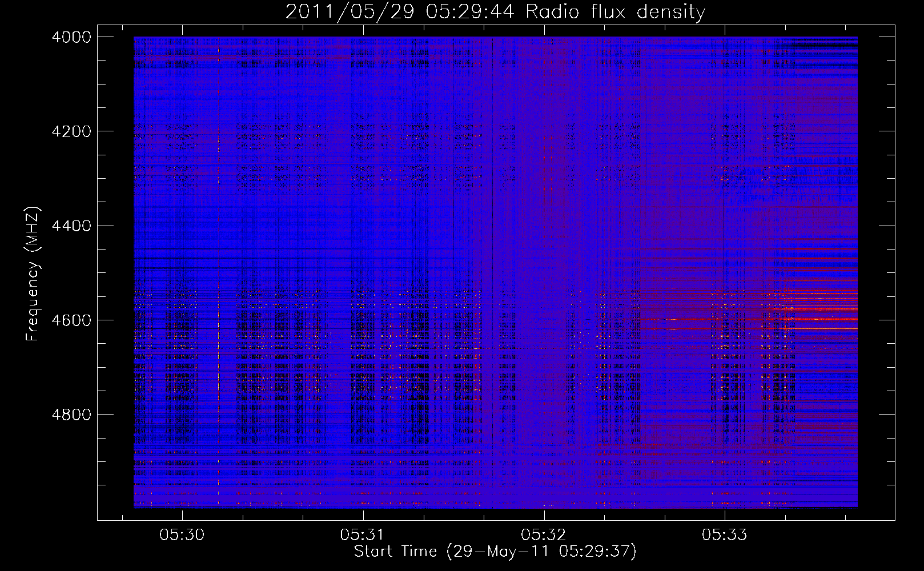The image size is (924, 571).
Task: Click time tick label 05:32
Action: pyautogui.click(x=544, y=535)
